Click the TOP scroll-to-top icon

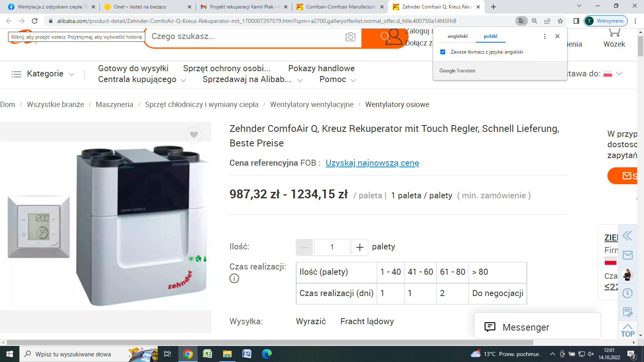pos(627,331)
